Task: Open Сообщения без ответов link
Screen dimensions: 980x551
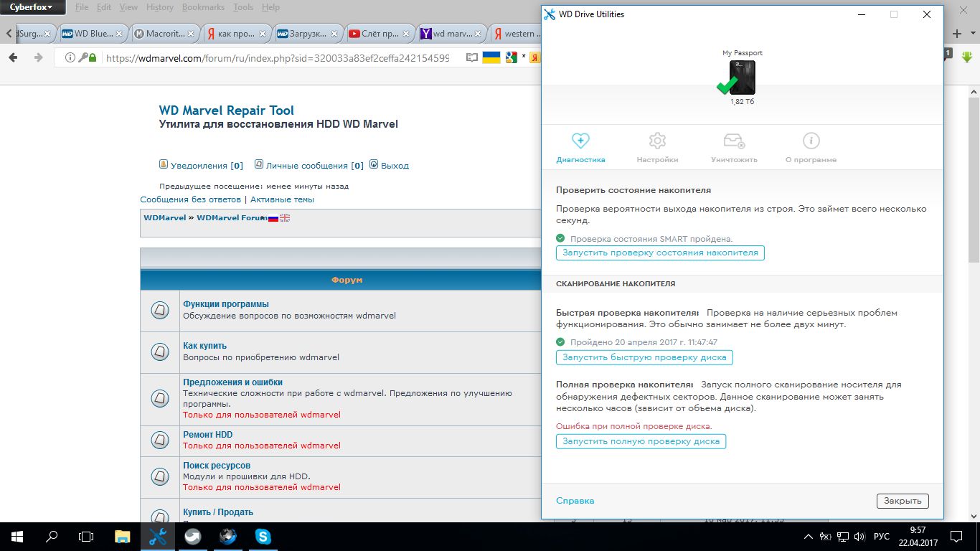Action: pos(190,199)
